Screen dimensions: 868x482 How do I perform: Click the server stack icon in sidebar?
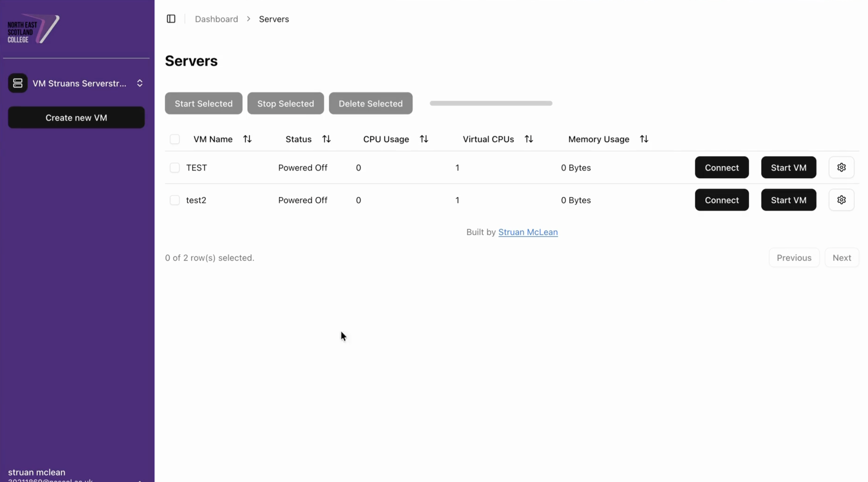click(x=18, y=83)
